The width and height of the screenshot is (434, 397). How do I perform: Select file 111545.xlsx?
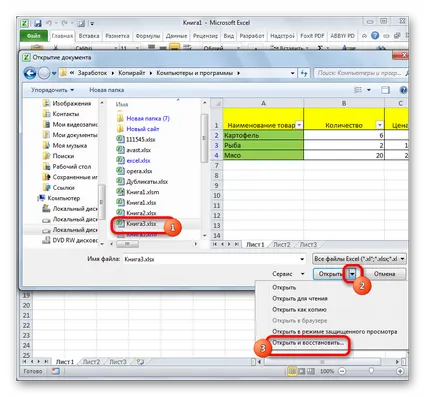(x=136, y=140)
